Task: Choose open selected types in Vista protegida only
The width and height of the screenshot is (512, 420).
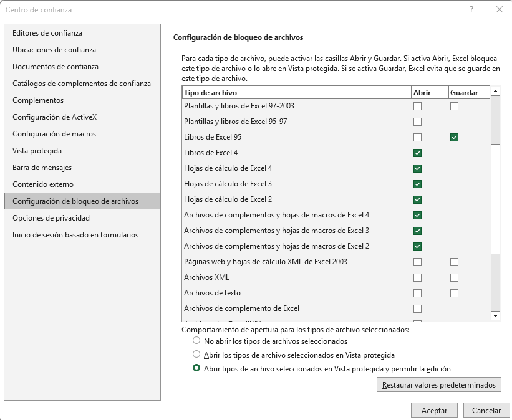Action: point(197,355)
